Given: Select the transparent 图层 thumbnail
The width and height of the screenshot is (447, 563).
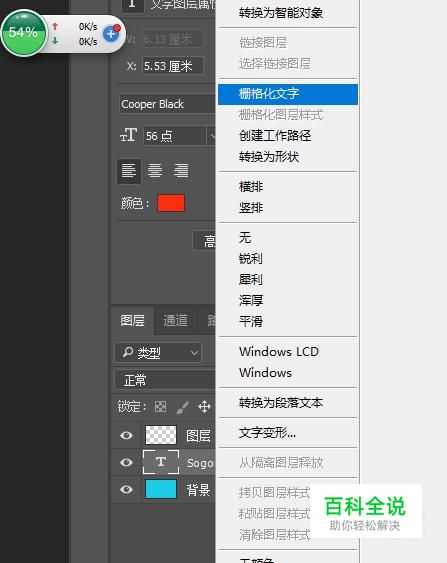Looking at the screenshot, I should (x=161, y=435).
